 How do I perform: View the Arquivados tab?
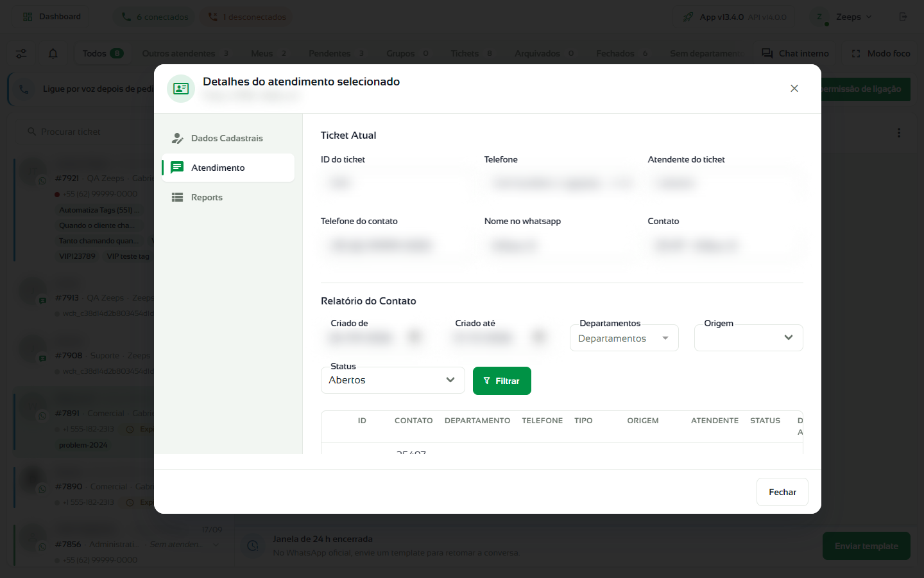tap(544, 53)
